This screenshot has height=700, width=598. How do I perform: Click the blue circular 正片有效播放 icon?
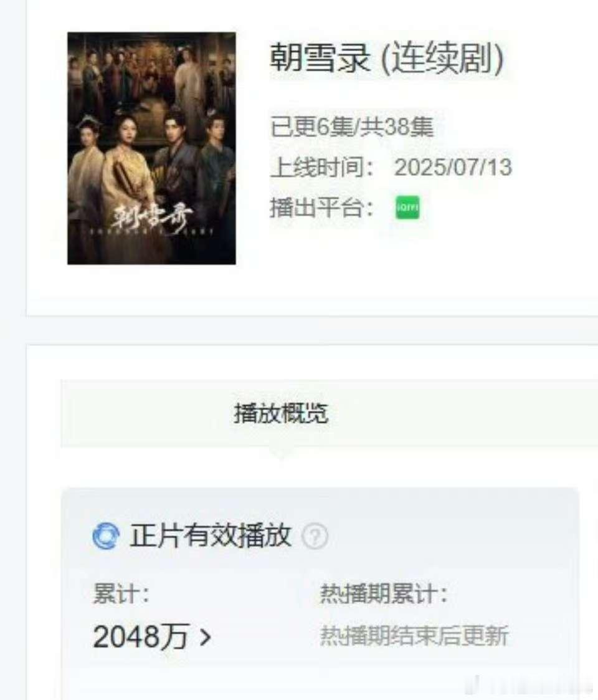click(106, 535)
